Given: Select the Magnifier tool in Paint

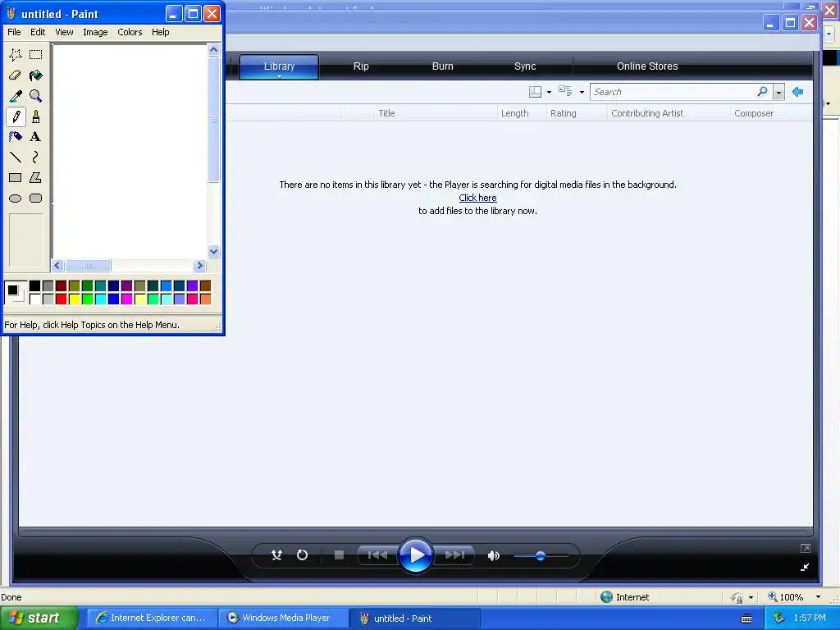Looking at the screenshot, I should click(x=36, y=96).
